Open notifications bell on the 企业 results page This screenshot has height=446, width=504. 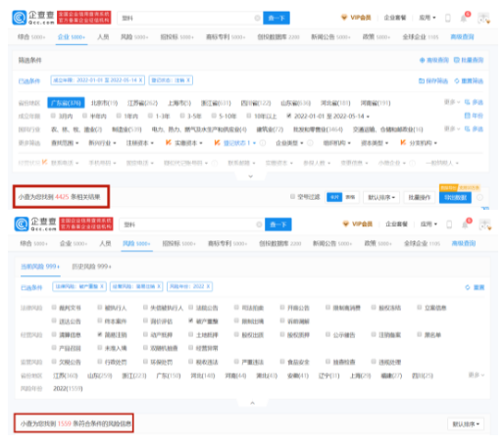(x=464, y=18)
